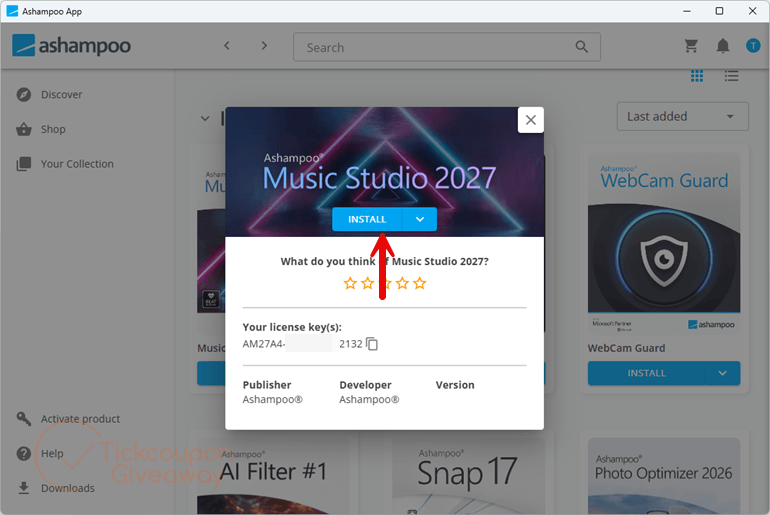This screenshot has height=515, width=770.
Task: Click the Developer Ashampoo® text
Action: point(369,400)
